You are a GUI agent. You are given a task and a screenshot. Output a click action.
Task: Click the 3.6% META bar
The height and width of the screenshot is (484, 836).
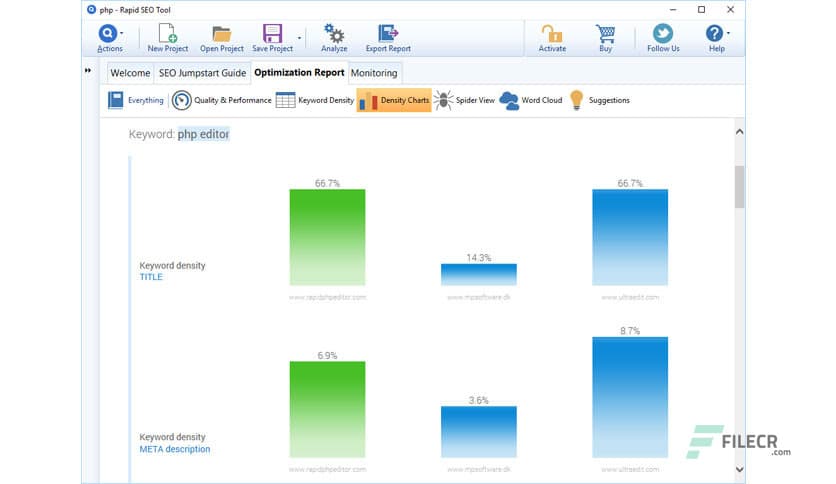[x=479, y=432]
